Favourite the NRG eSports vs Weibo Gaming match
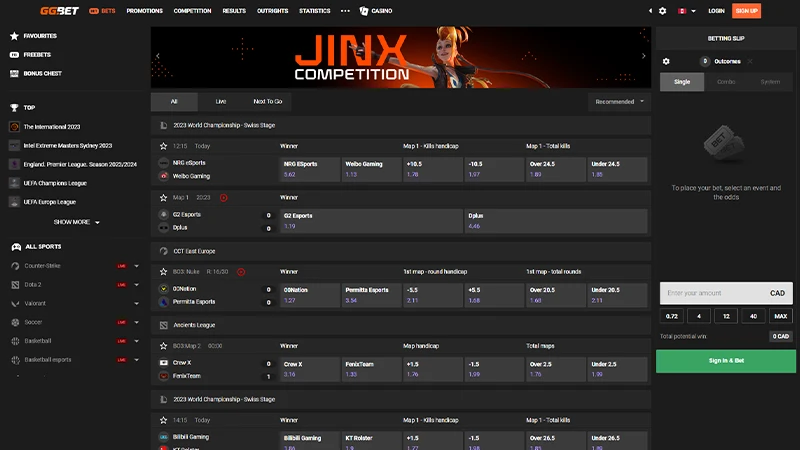This screenshot has height=450, width=800. pyautogui.click(x=163, y=146)
